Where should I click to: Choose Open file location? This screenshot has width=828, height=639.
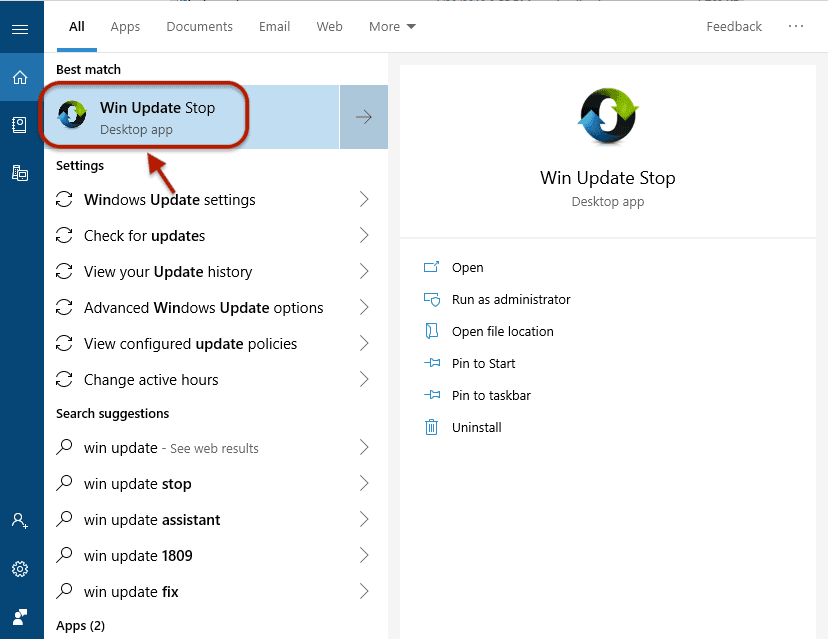pyautogui.click(x=503, y=332)
